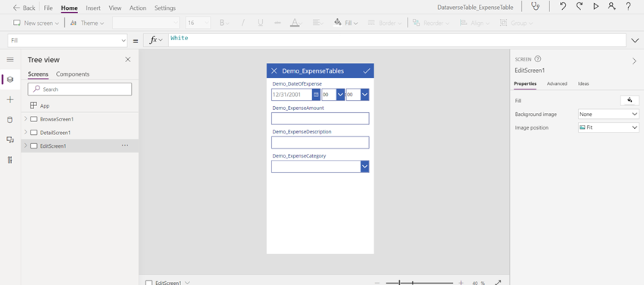
Task: Zoom in with the plus button
Action: pos(461,283)
